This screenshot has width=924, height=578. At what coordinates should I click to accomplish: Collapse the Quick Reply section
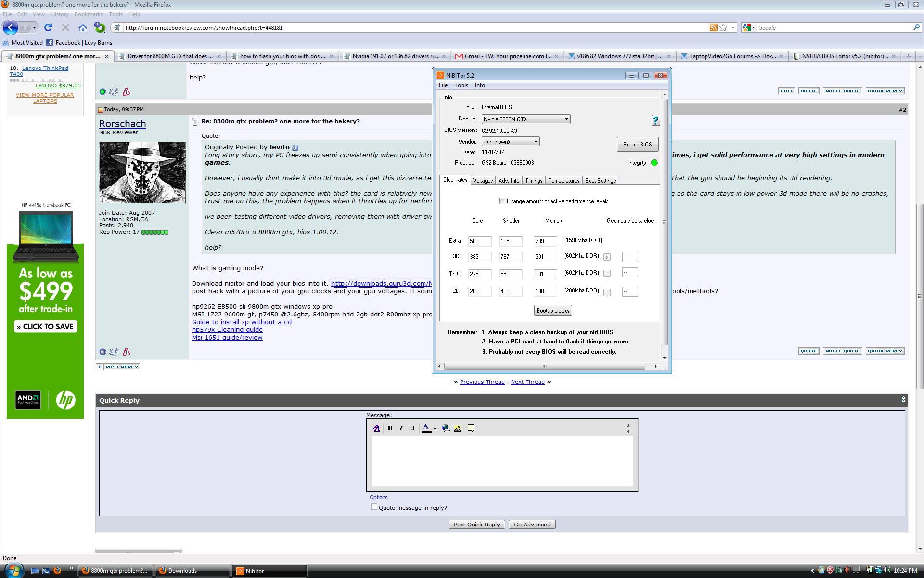click(x=903, y=399)
